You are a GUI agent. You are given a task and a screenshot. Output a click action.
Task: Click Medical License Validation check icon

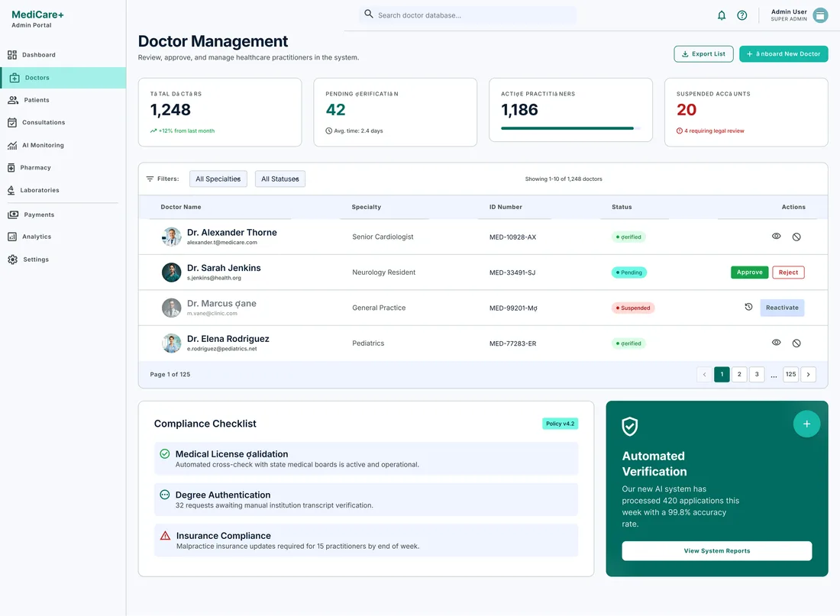165,453
